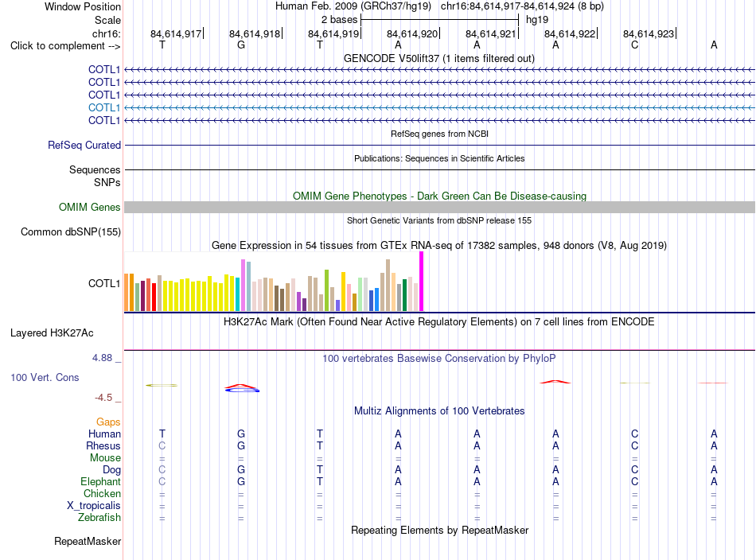Click the Mouse species label
756x560 pixels.
click(105, 458)
